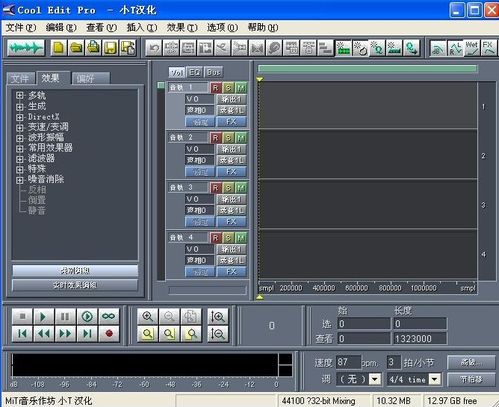Zoom out vertically icon
Screen dimensions: 499x407
pyautogui.click(x=218, y=334)
